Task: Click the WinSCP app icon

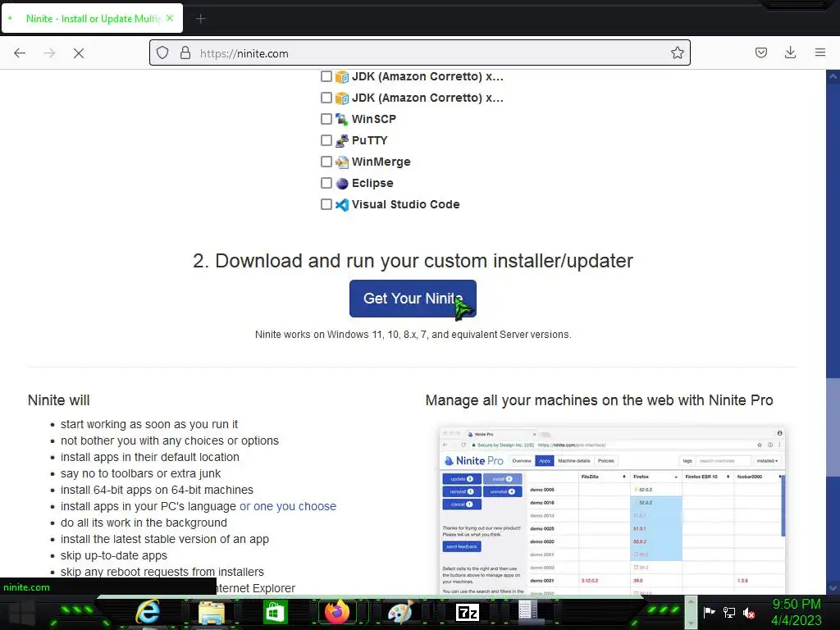Action: (342, 119)
